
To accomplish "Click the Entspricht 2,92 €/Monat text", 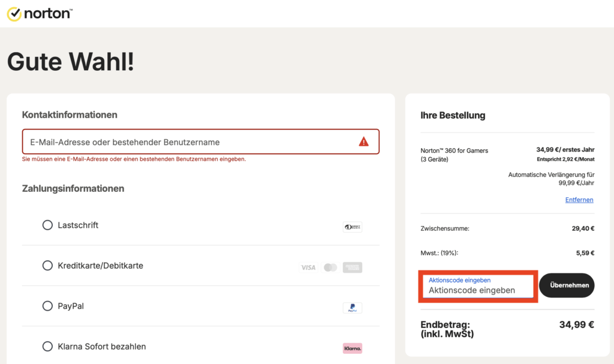I will [565, 159].
